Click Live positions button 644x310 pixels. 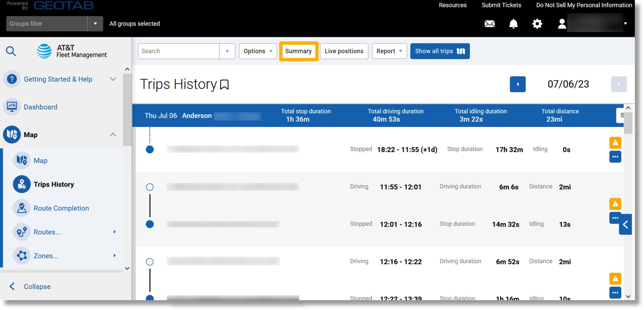point(344,51)
